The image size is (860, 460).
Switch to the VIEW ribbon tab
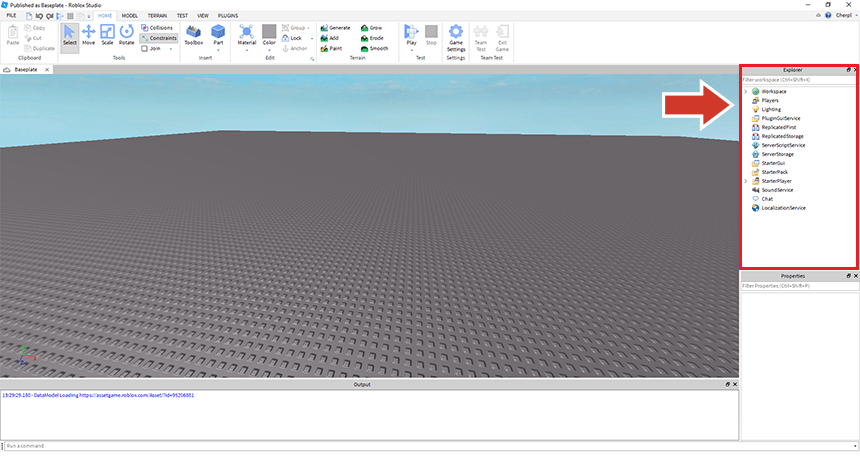coord(202,16)
